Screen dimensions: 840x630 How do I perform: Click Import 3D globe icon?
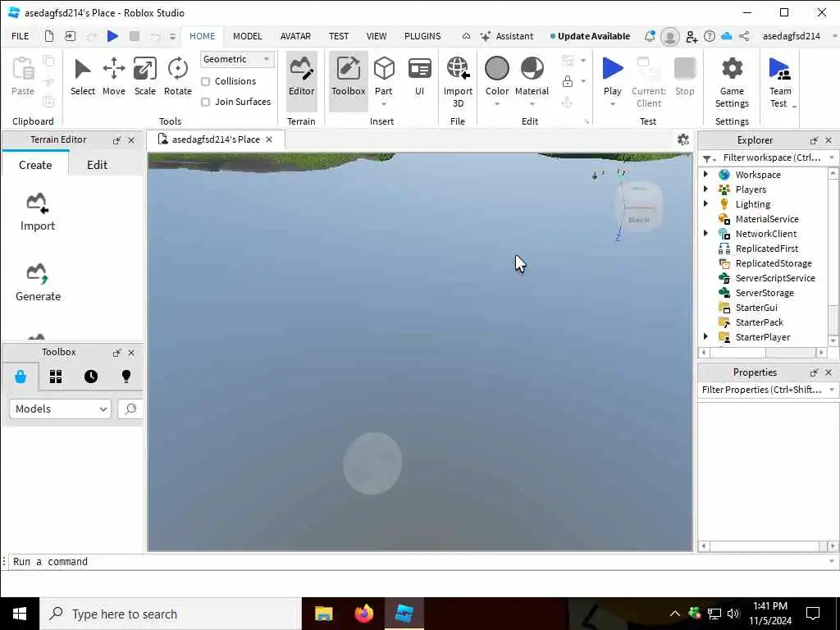pos(458,69)
